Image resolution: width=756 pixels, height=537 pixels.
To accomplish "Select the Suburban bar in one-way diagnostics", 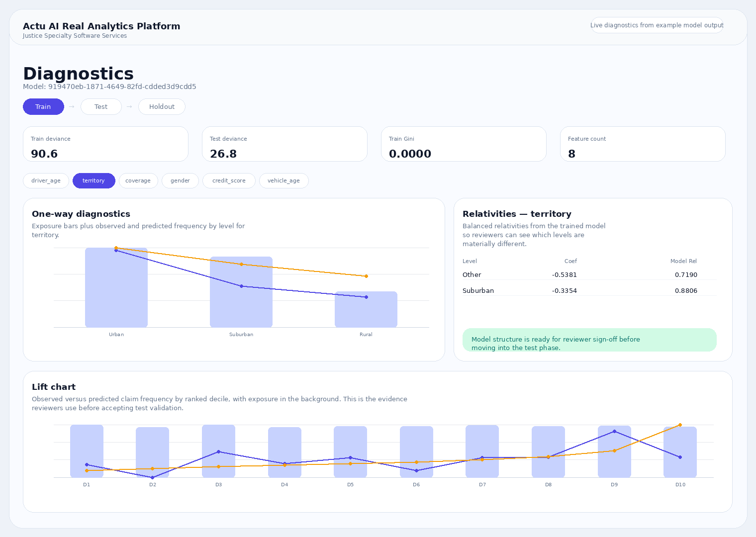I will [241, 291].
